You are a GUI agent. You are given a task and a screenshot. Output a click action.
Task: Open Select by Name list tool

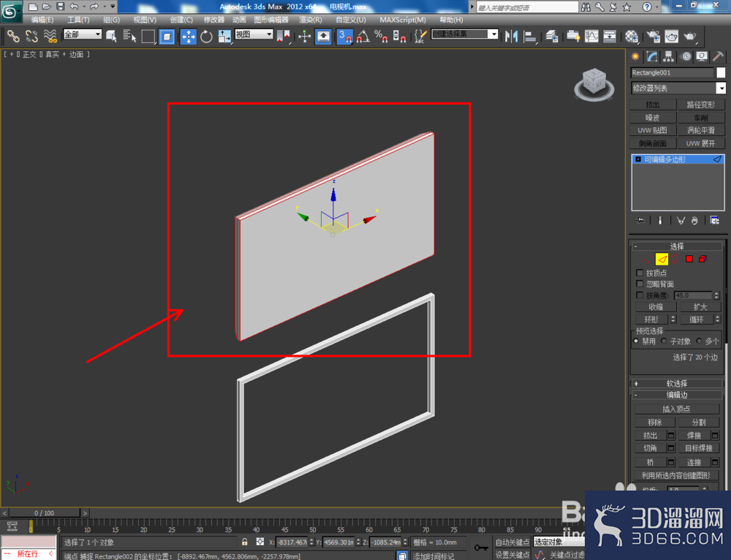pos(129,36)
